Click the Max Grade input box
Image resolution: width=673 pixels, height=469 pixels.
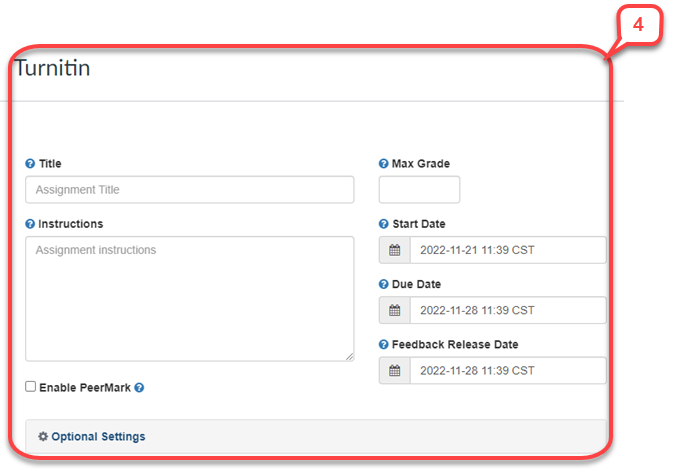coord(419,189)
